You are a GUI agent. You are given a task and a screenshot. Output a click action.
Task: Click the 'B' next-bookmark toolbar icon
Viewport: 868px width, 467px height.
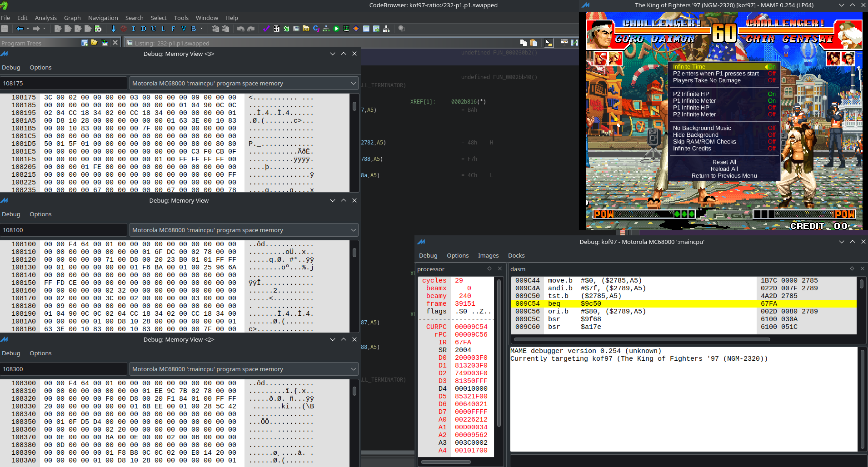point(194,29)
